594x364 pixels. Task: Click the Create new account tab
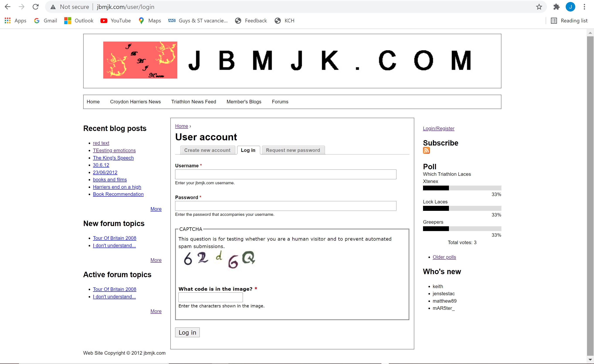(207, 150)
